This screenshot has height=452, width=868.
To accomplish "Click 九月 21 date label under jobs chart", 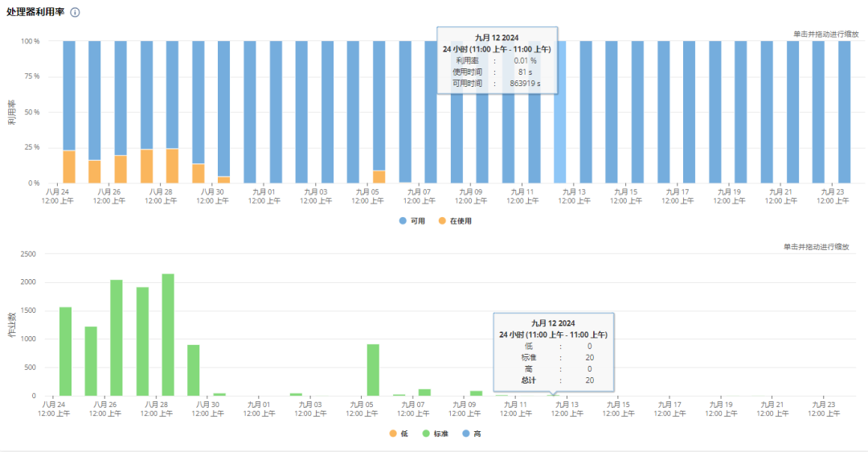I will (772, 409).
